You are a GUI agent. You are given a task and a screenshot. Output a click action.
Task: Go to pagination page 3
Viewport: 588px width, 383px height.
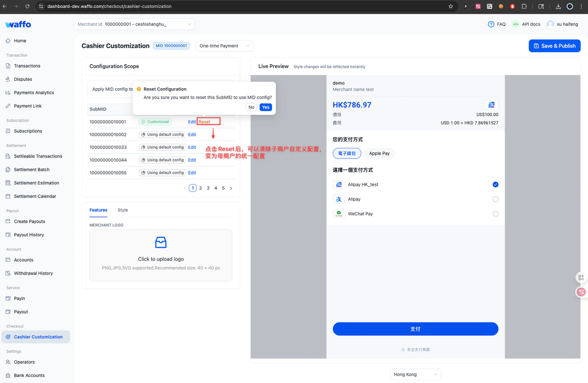tap(208, 188)
